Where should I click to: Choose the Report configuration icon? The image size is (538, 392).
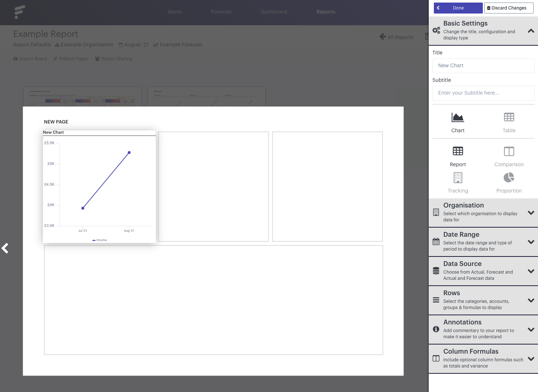click(458, 151)
